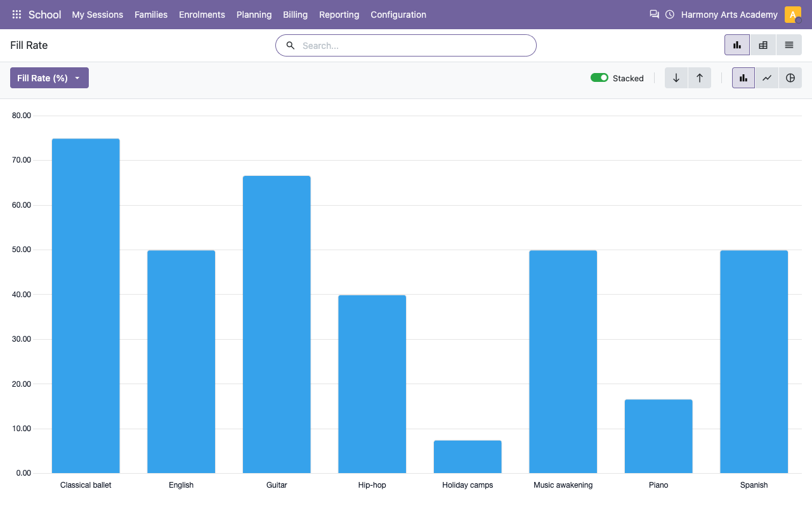Expand the Fill Rate (%) measures dropdown
This screenshot has height=508, width=812.
pos(49,78)
